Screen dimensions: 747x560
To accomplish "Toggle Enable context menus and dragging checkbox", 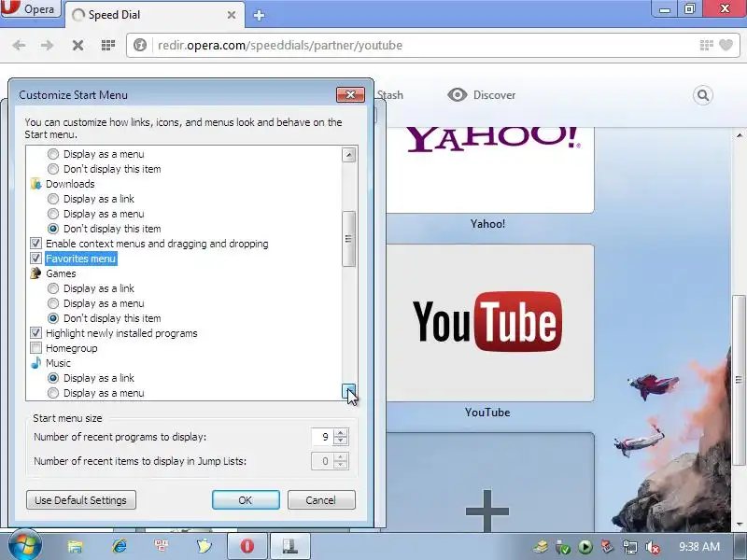I will point(35,244).
